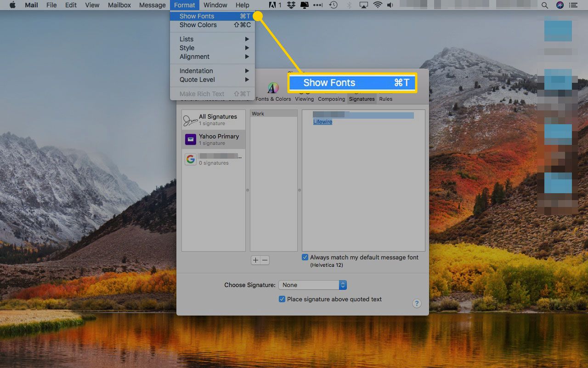Select the Google account icon

click(191, 160)
